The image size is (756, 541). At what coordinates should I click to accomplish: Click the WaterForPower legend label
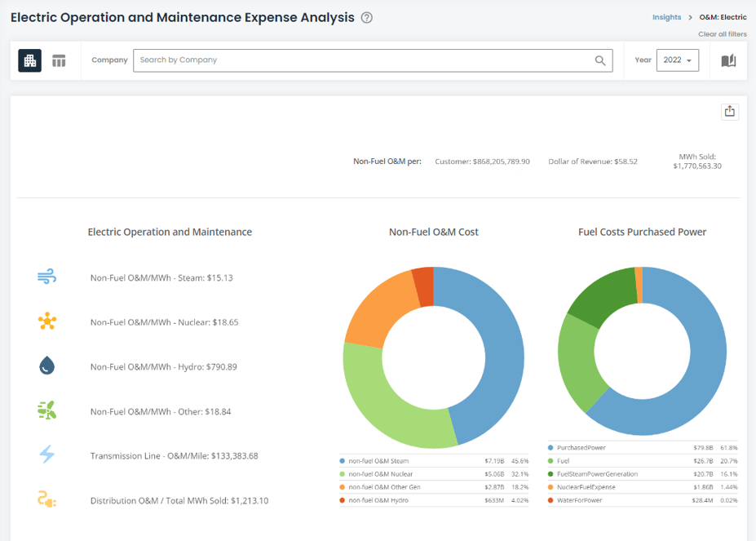(580, 500)
